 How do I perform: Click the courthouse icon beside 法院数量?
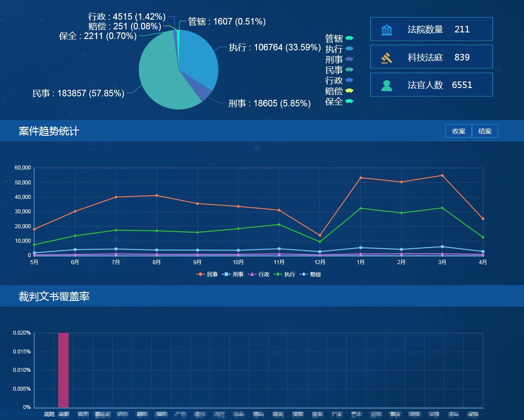[387, 30]
